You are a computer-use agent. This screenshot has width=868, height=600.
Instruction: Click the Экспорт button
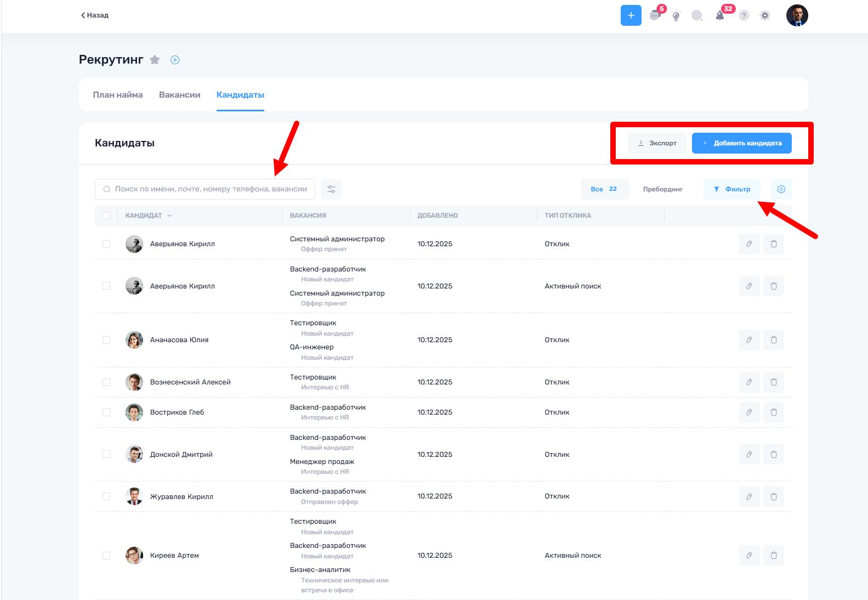coord(657,143)
